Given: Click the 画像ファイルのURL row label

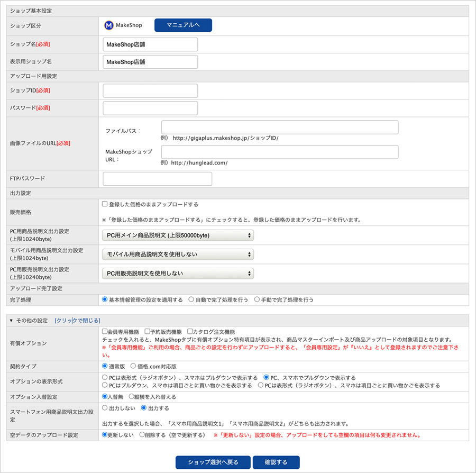Looking at the screenshot, I should coord(40,143).
